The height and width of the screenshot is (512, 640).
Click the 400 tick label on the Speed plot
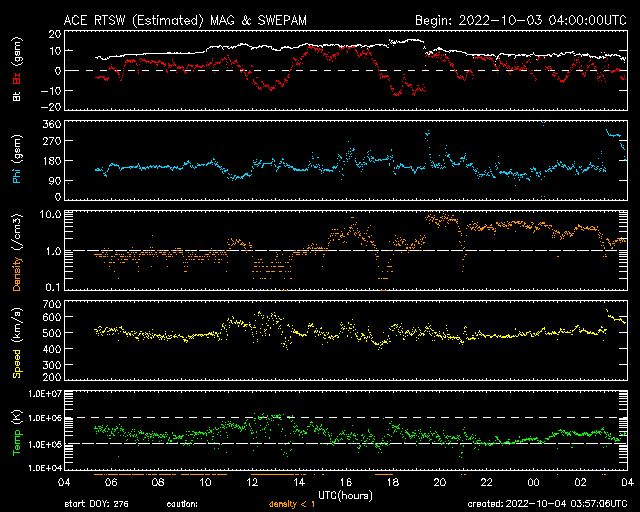pyautogui.click(x=52, y=349)
